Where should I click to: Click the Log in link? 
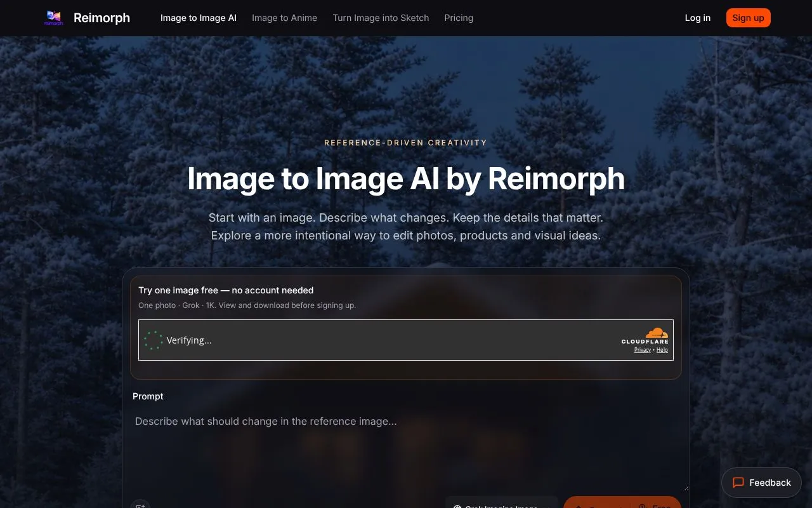point(698,18)
